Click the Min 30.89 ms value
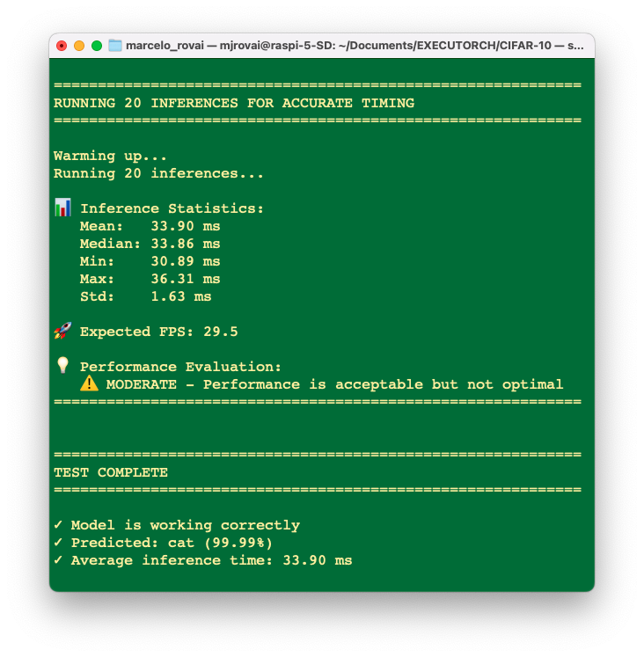644x657 pixels. [x=185, y=261]
